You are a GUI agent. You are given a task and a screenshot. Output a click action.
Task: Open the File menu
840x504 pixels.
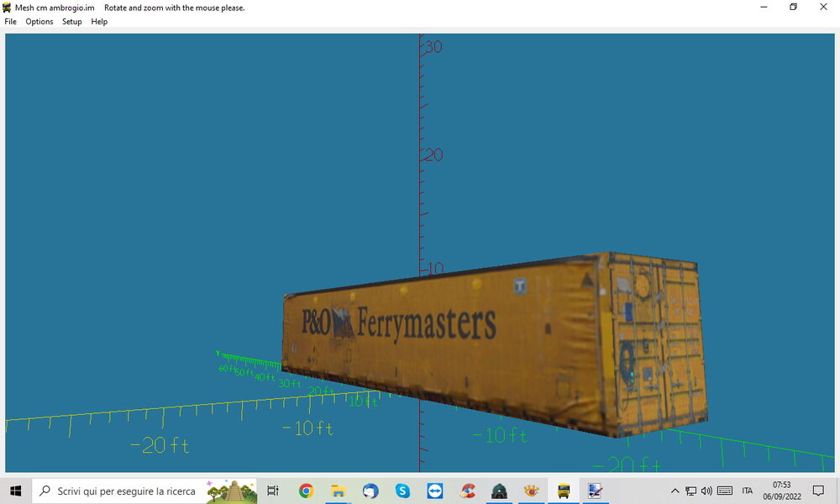[10, 22]
